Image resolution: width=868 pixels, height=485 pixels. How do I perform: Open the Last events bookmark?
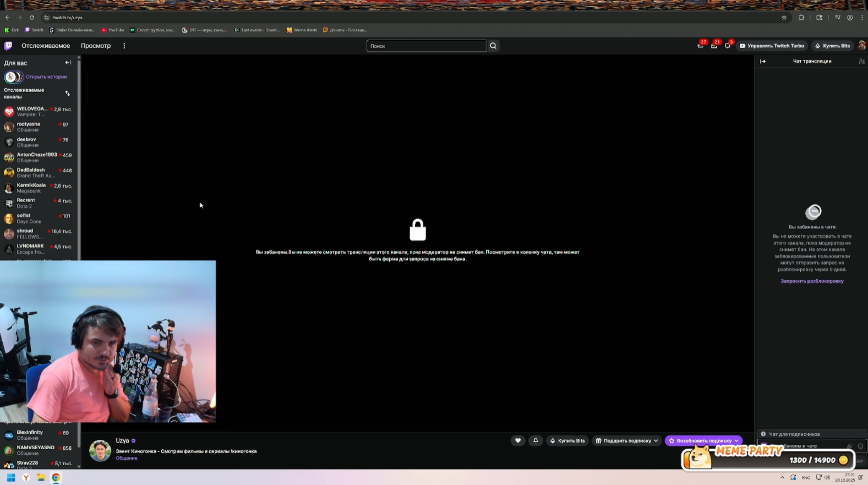256,30
